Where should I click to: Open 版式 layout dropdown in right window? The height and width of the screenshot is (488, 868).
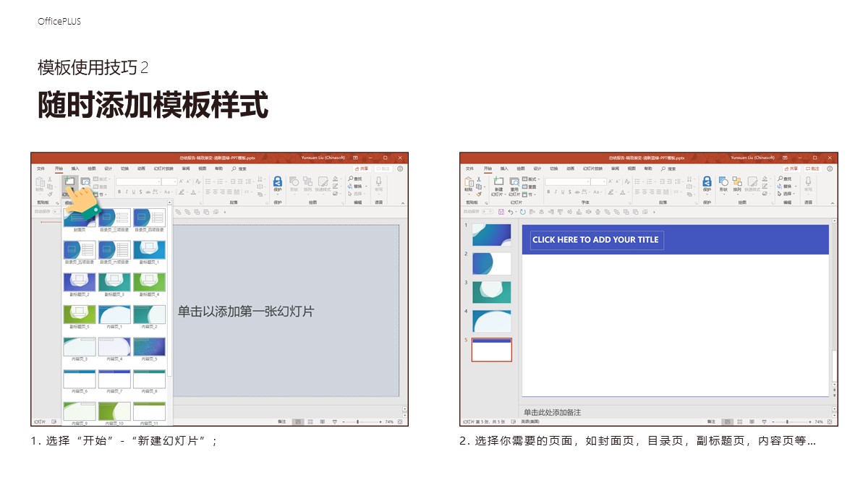[x=531, y=179]
